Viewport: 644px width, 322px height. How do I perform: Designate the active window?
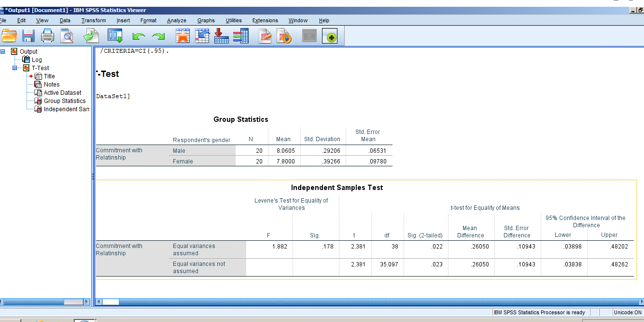coord(330,35)
